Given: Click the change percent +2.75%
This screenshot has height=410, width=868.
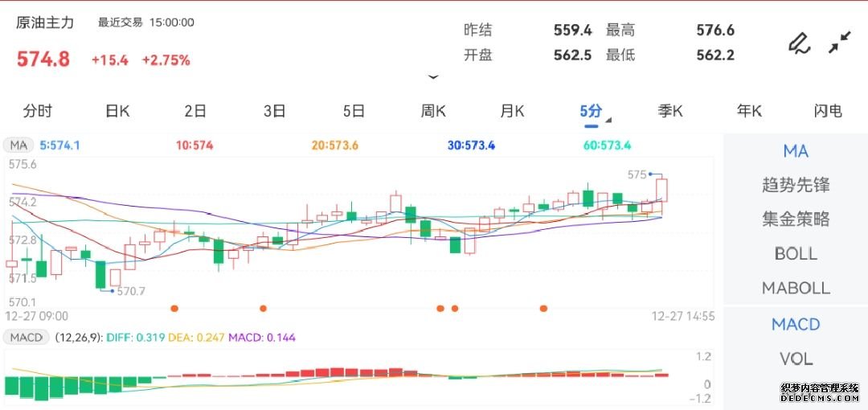Looking at the screenshot, I should (166, 60).
